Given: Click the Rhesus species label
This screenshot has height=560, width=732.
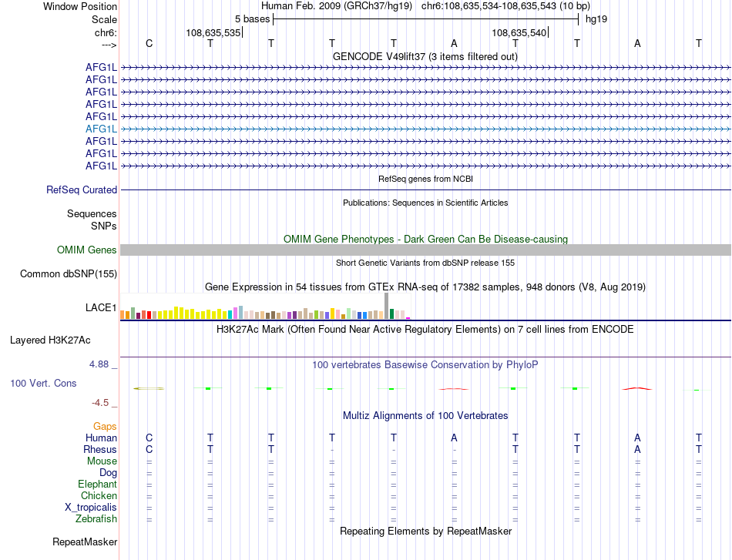Looking at the screenshot, I should [100, 449].
